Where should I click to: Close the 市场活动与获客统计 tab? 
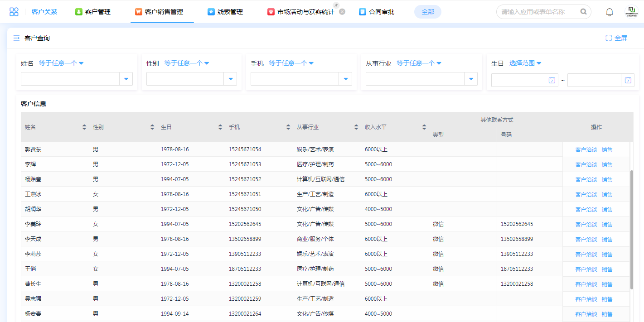342,12
